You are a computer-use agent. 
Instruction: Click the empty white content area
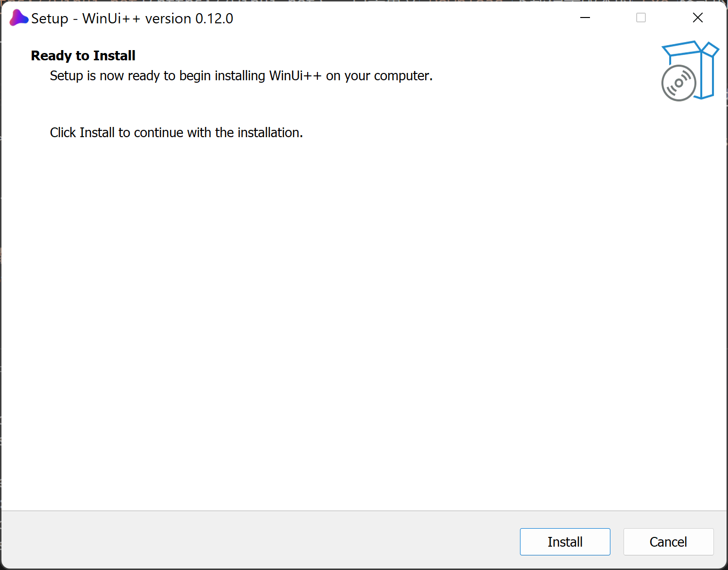340,316
